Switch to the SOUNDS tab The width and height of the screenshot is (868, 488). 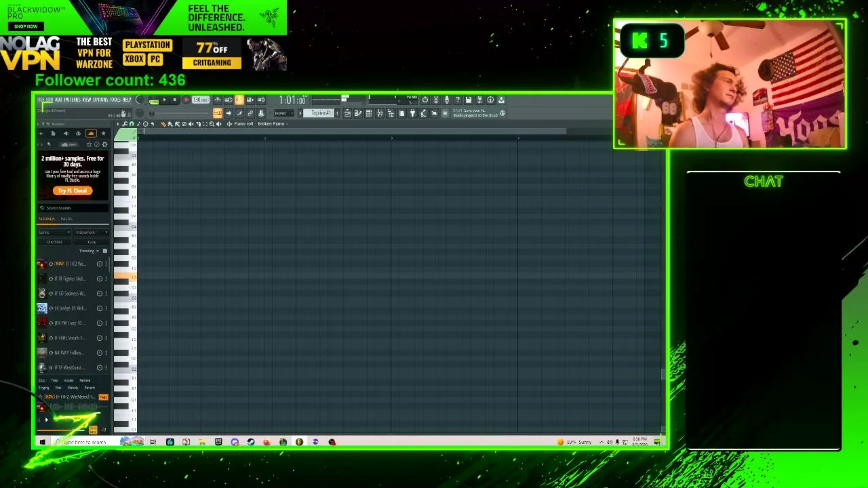point(47,219)
